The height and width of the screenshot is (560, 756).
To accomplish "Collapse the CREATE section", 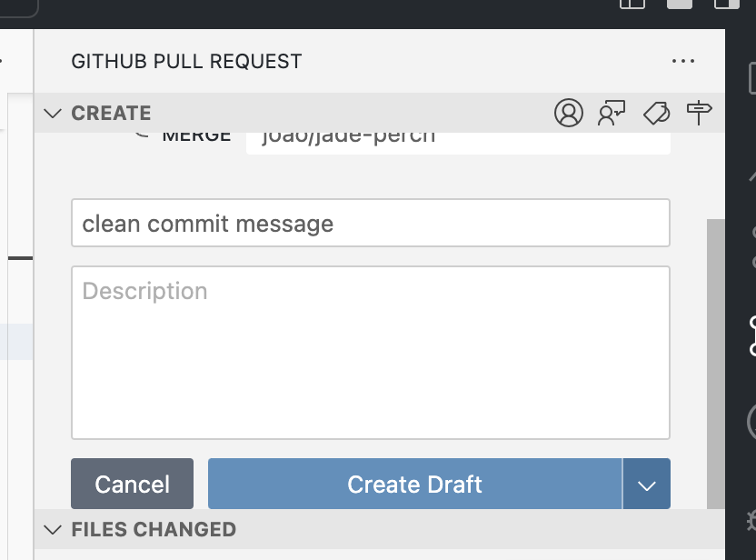I will click(x=53, y=113).
